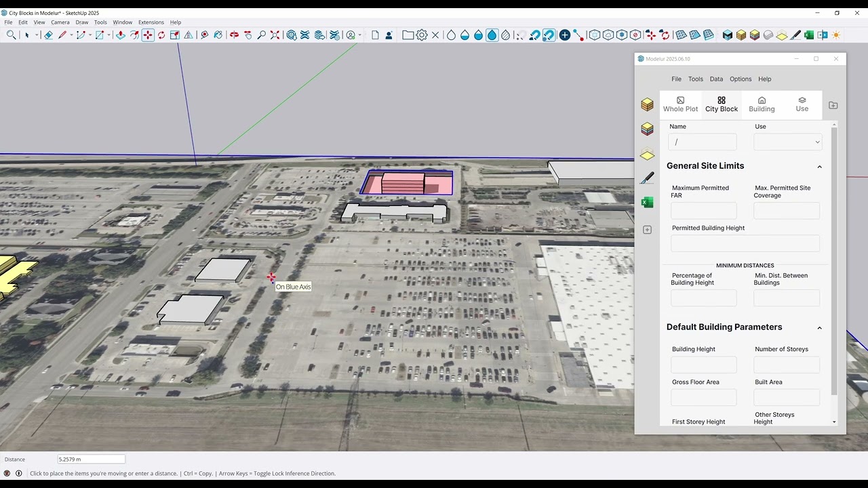Screen dimensions: 868x488
Task: Open the Modelur Data menu
Action: click(x=716, y=79)
